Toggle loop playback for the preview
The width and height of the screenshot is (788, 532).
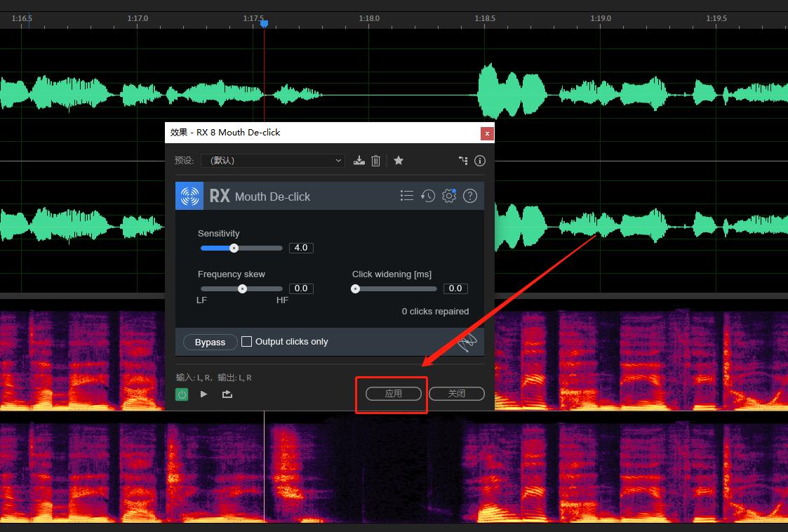click(227, 394)
